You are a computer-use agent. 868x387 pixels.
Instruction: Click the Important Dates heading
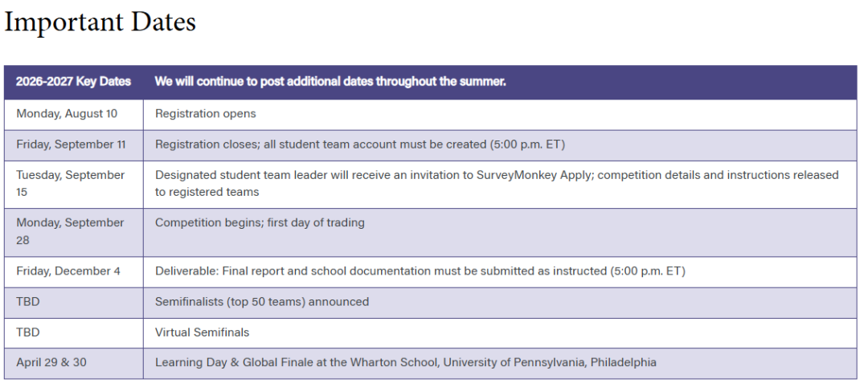(x=100, y=22)
